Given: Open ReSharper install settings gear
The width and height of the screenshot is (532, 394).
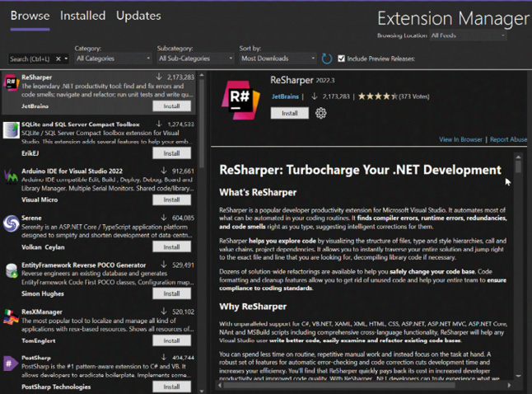Looking at the screenshot, I should (x=321, y=113).
